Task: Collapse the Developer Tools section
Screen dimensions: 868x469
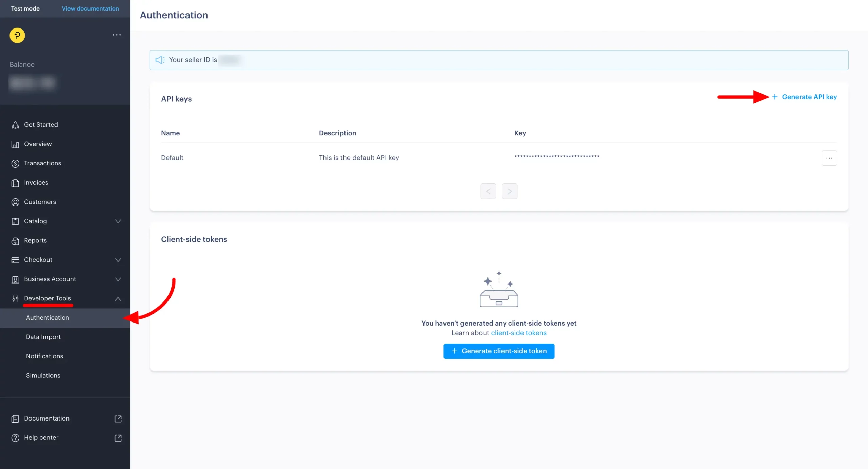Action: [x=118, y=299]
